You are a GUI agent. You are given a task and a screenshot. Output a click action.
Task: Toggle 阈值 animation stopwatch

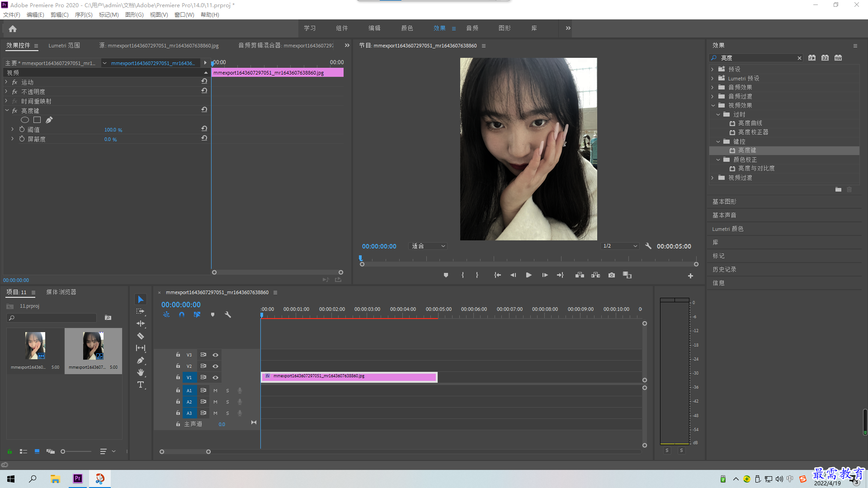click(22, 129)
